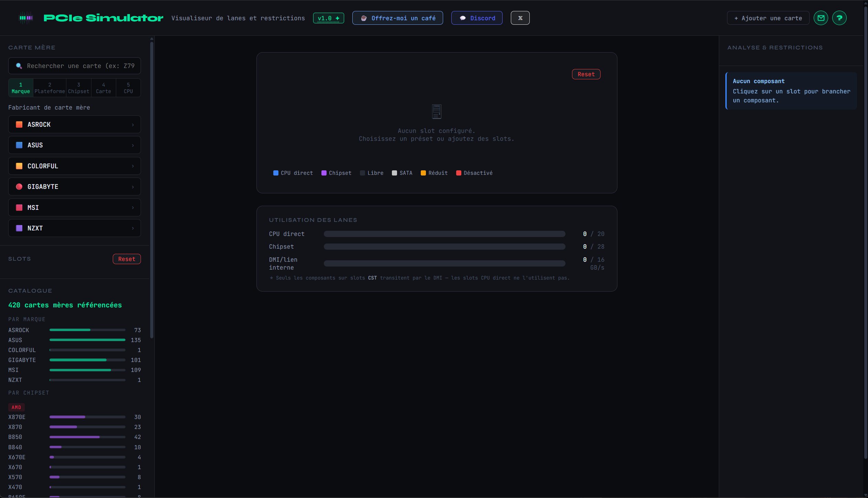Switch to the Plateforme step tab

[50, 88]
